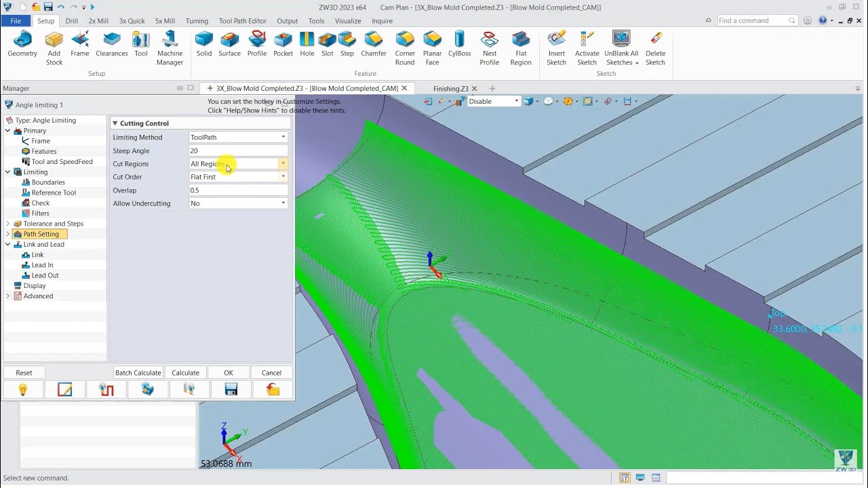Open the Nest Profile tool

(490, 48)
